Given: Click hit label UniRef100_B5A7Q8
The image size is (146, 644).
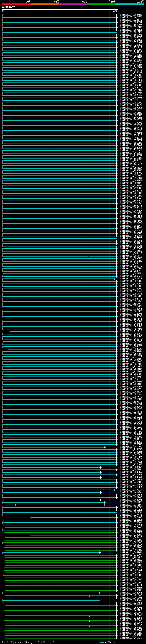Looking at the screenshot, I should point(131,35).
